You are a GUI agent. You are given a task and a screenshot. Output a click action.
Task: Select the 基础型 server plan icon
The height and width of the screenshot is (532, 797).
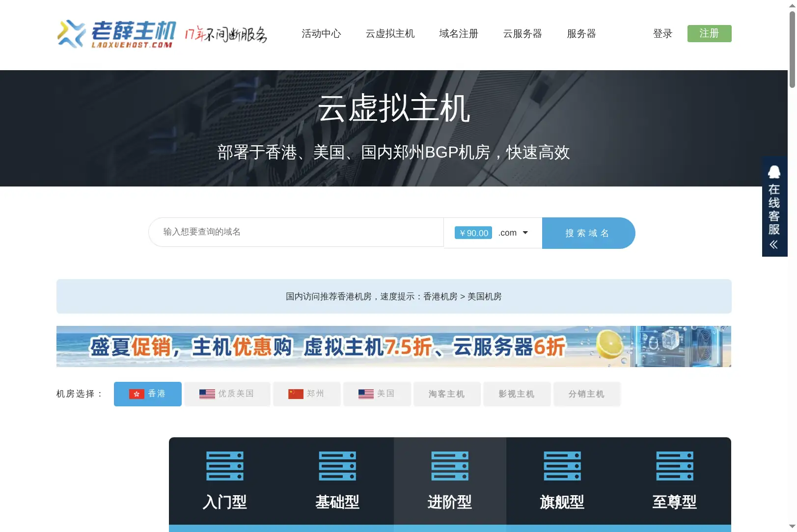337,466
